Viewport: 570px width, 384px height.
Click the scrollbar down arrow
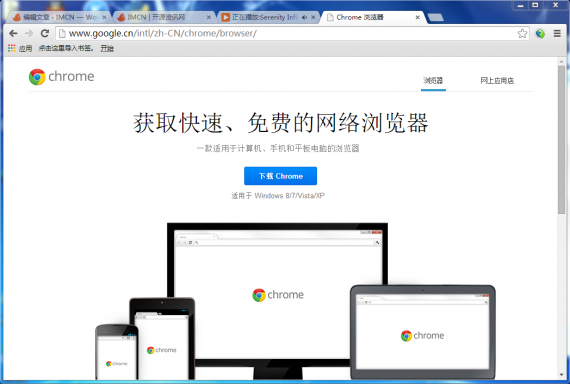[x=561, y=375]
